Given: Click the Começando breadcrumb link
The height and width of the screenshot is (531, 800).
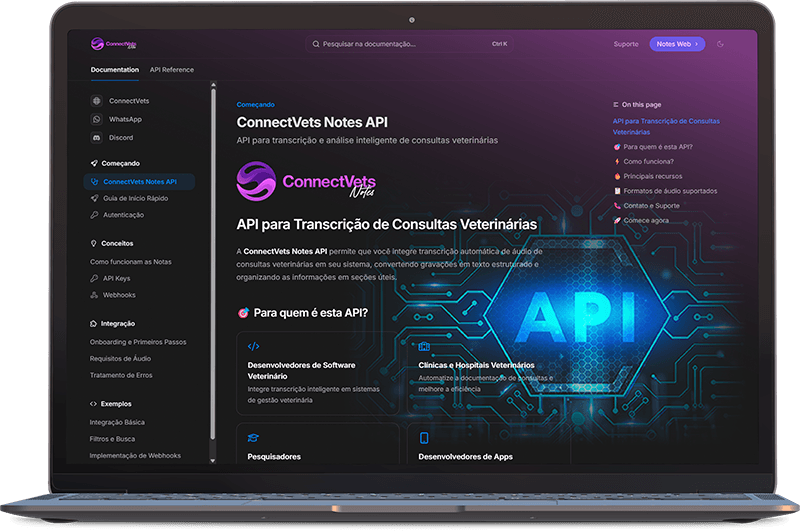Looking at the screenshot, I should pyautogui.click(x=255, y=105).
